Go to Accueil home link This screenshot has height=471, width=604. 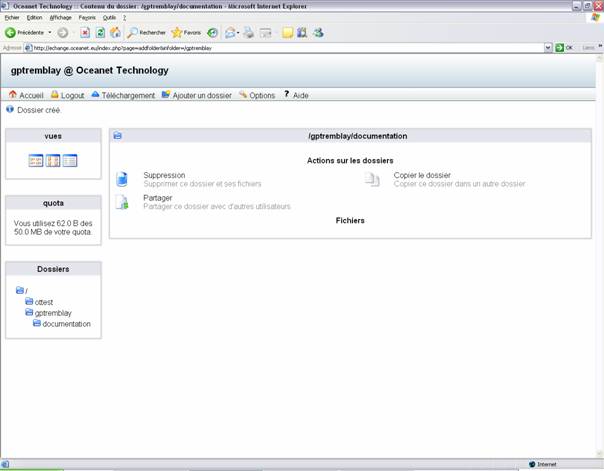31,96
